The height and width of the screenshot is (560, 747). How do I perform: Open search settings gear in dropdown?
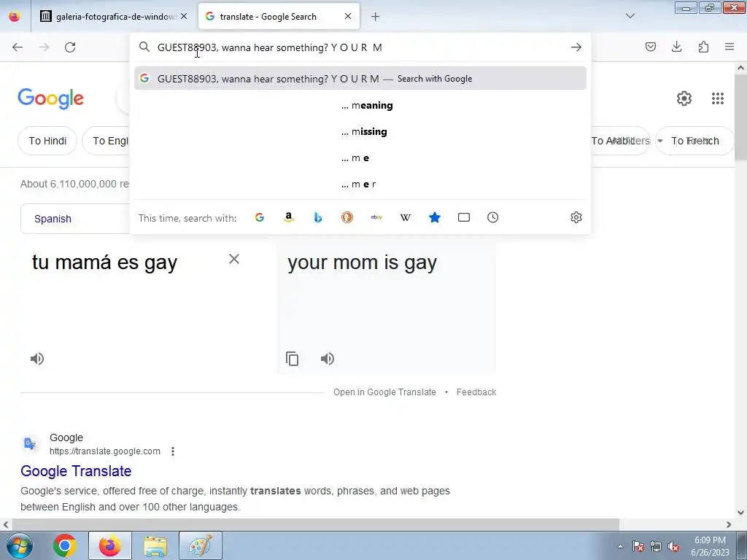[x=576, y=217]
